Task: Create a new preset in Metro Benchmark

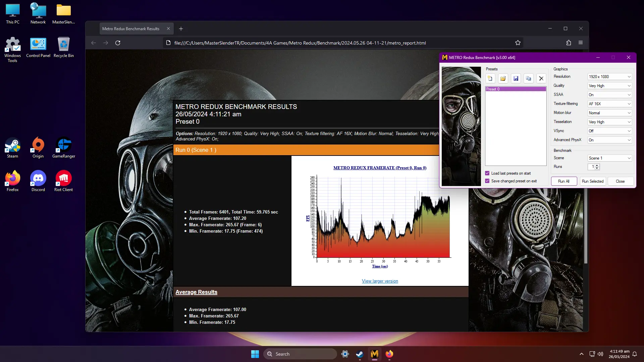Action: (490, 78)
